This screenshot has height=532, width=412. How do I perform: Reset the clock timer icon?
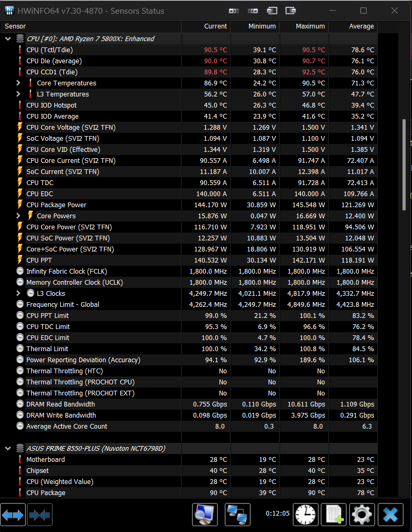pos(305,515)
